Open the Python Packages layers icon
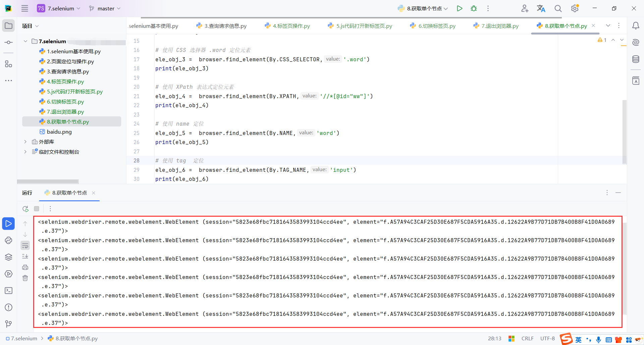 [9, 257]
